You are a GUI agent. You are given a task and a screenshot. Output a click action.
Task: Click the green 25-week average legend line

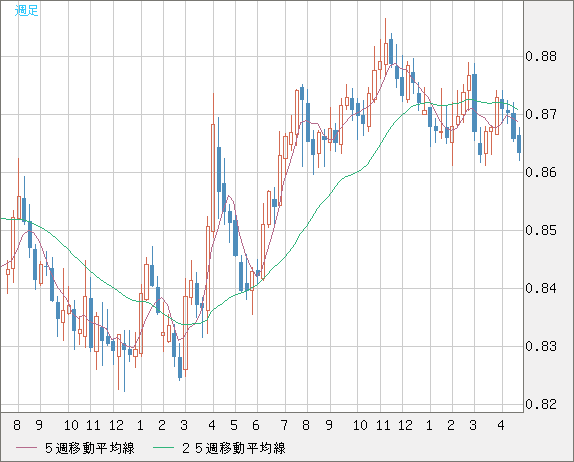163,448
